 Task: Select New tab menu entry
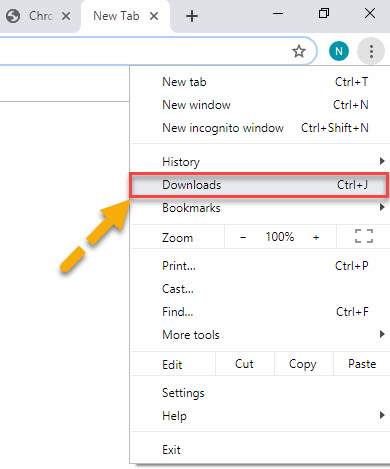(x=260, y=82)
